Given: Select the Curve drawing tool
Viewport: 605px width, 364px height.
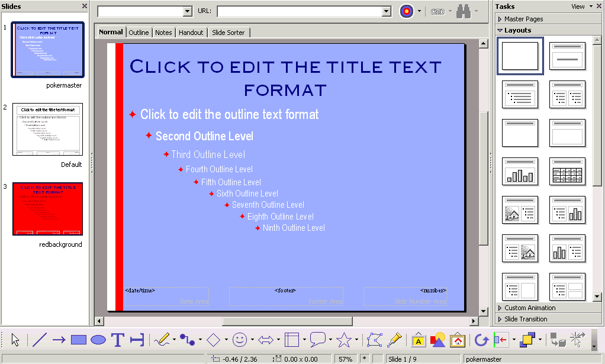Looking at the screenshot, I should tap(161, 340).
